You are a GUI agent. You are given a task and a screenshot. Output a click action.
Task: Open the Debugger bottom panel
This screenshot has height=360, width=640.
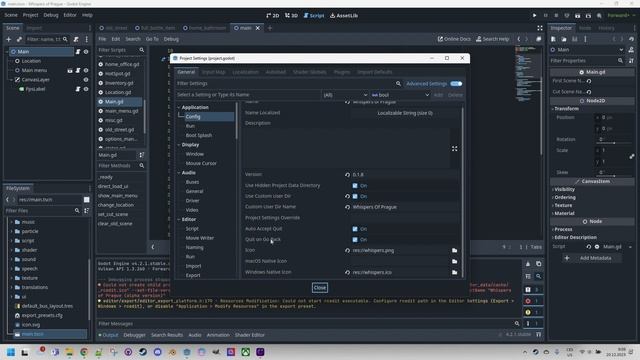click(134, 335)
